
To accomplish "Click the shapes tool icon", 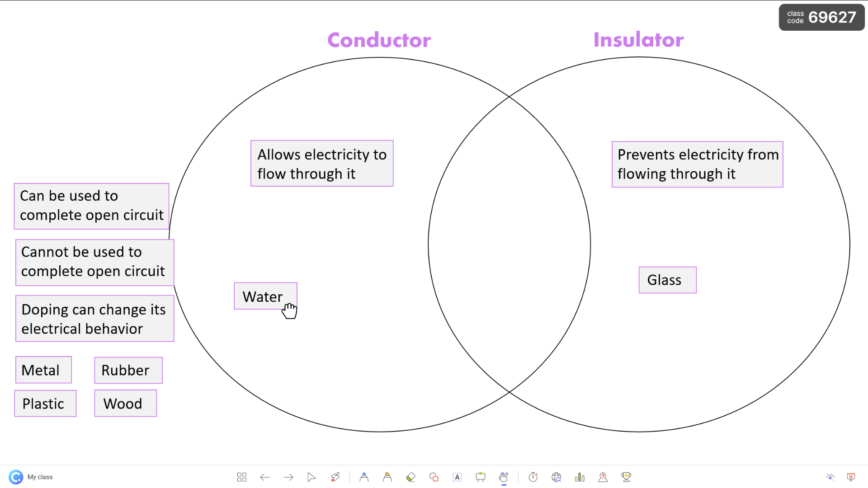I will point(434,477).
